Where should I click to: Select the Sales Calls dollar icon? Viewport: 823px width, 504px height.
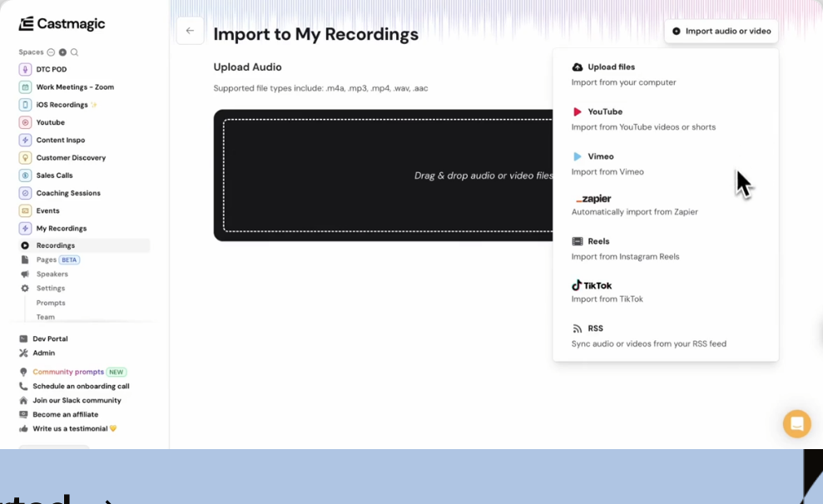tap(25, 175)
